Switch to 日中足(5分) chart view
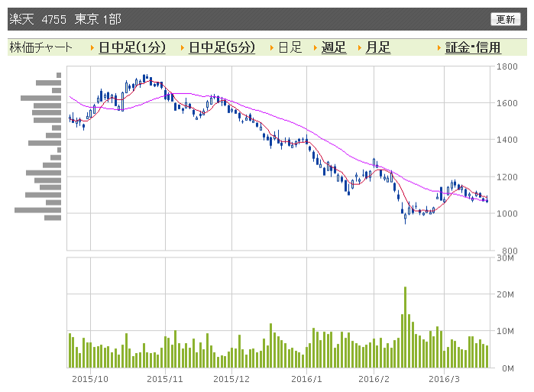This screenshot has height=392, width=534. pyautogui.click(x=222, y=47)
